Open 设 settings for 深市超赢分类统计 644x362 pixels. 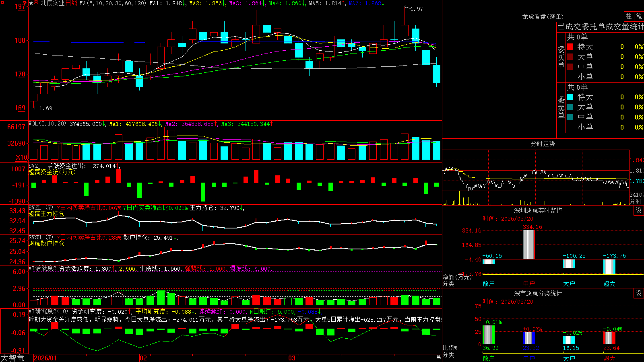(x=639, y=293)
